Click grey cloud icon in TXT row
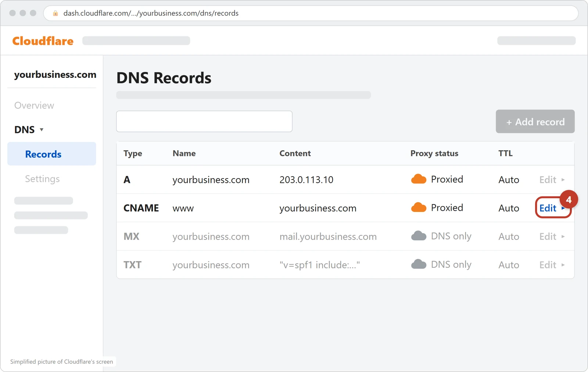588x372 pixels. pos(419,264)
